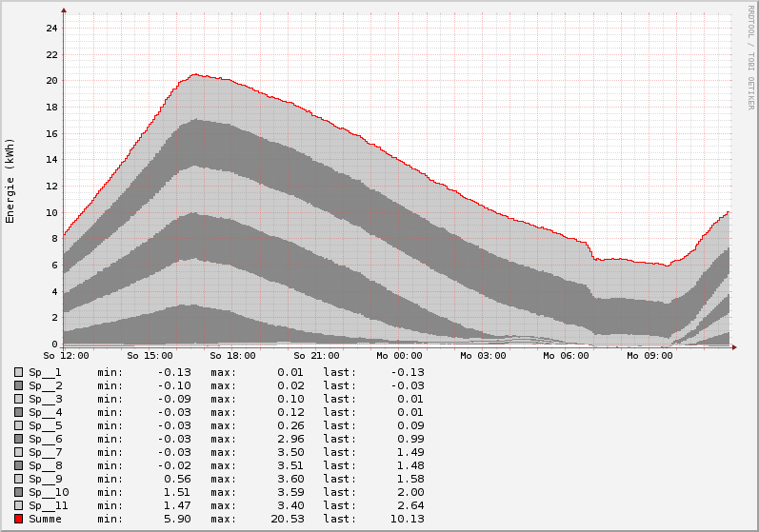Viewport: 759px width, 532px height.
Task: Click the Summe last value 10.13
Action: point(408,519)
